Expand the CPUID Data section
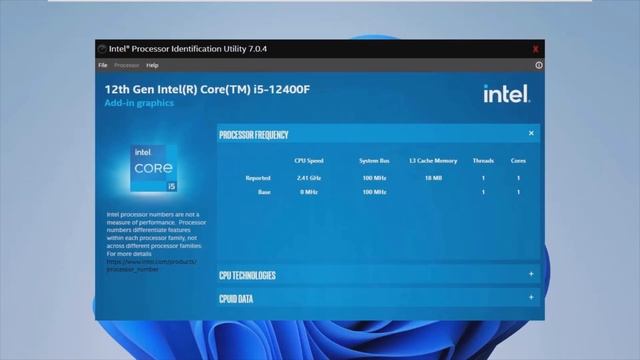 (x=531, y=298)
